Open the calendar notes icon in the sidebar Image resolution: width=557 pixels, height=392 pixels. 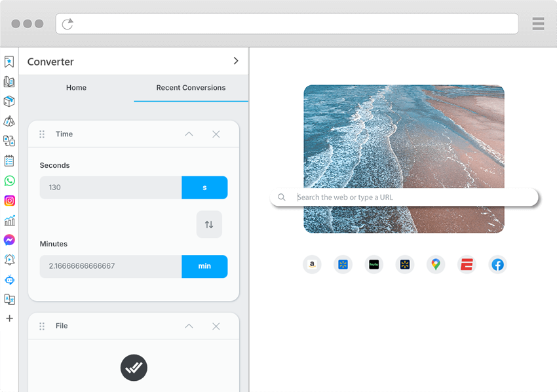10,160
